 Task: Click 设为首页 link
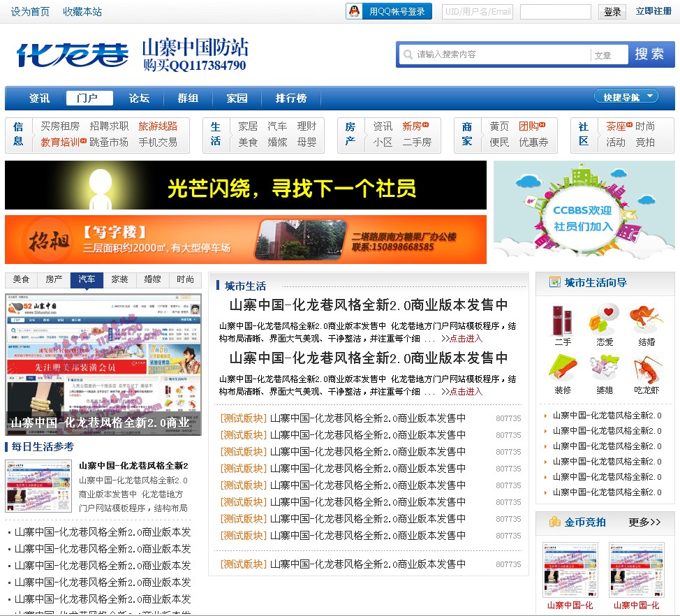[x=30, y=12]
